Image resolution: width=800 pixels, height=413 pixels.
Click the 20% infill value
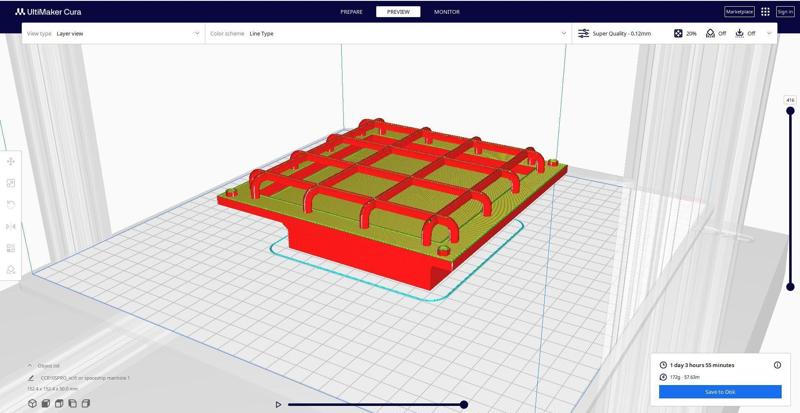coord(691,34)
